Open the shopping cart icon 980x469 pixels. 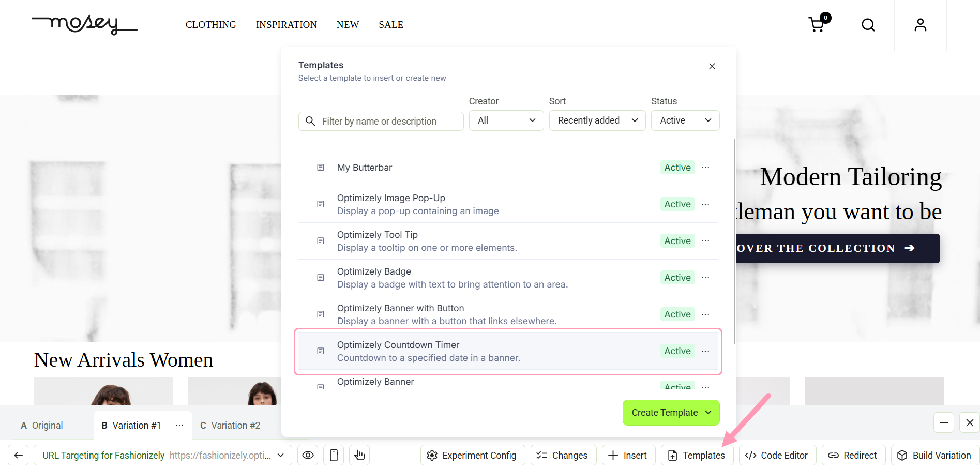pos(817,25)
